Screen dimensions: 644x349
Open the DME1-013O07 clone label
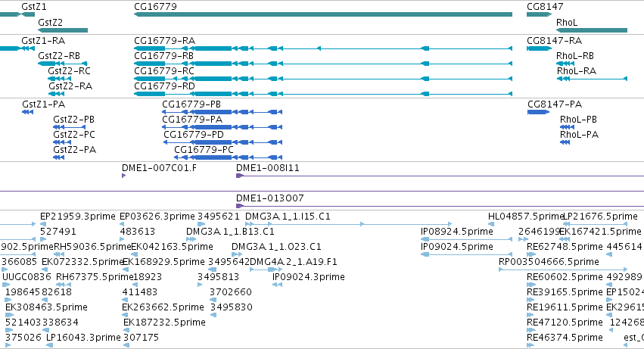click(x=270, y=198)
